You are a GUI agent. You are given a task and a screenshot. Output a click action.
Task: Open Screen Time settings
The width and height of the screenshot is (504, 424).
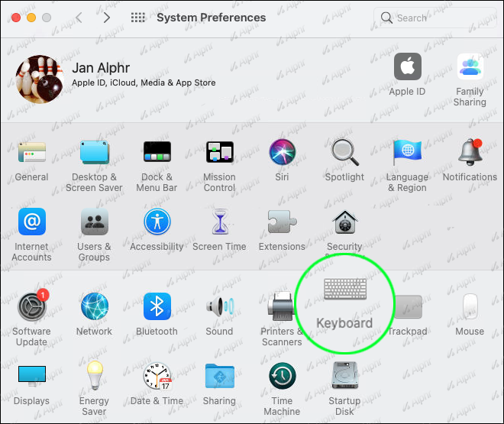point(220,222)
